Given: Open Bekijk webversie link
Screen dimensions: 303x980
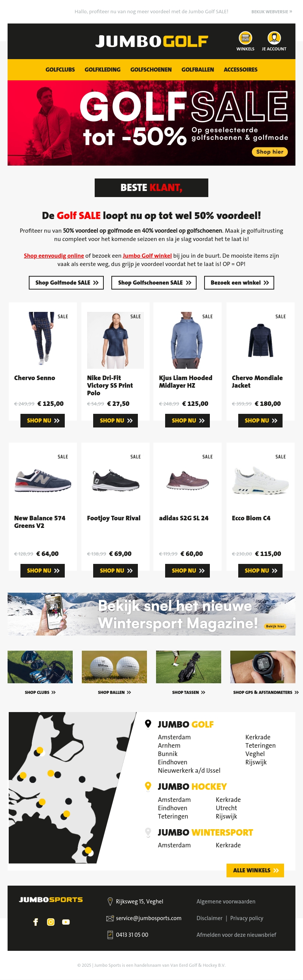Looking at the screenshot, I should point(272,12).
